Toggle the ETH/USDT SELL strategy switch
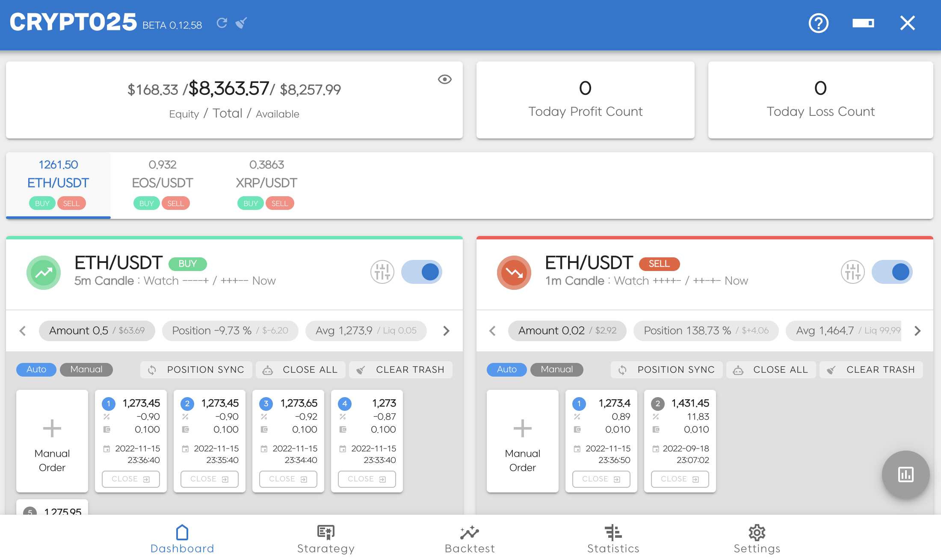 (892, 272)
